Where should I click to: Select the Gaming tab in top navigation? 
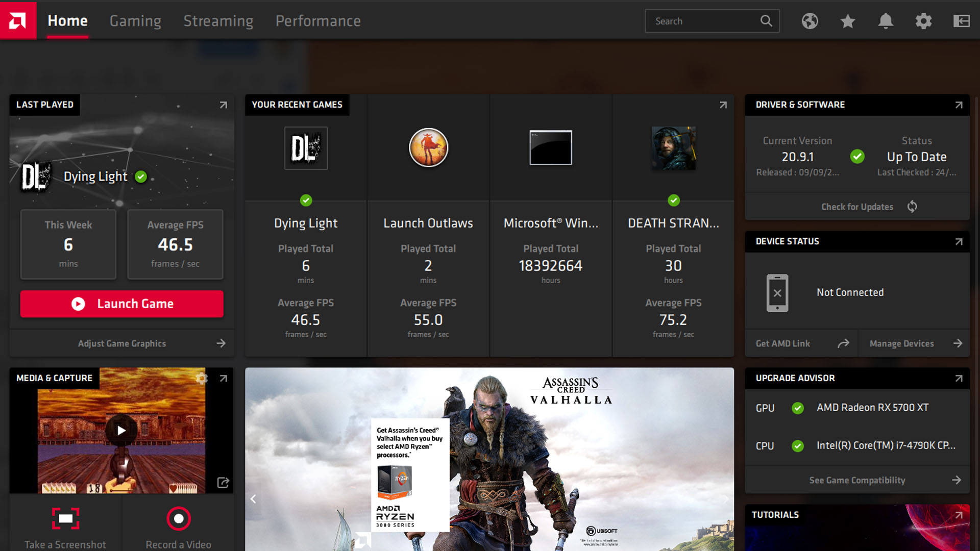[x=135, y=21]
